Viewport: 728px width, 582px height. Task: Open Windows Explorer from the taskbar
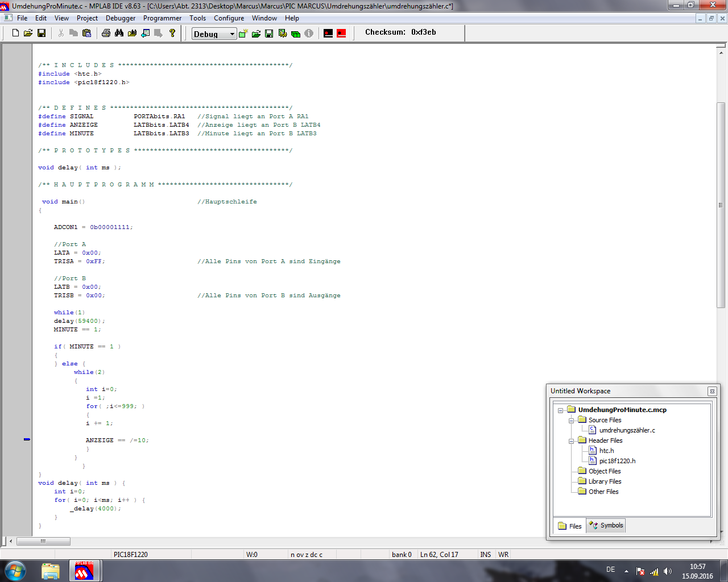coord(51,571)
